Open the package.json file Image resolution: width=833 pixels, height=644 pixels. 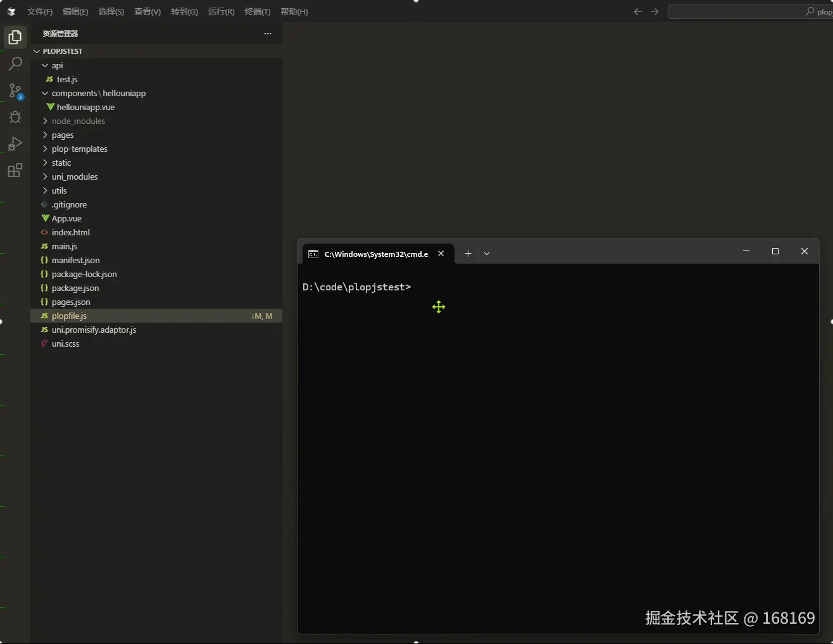(75, 288)
